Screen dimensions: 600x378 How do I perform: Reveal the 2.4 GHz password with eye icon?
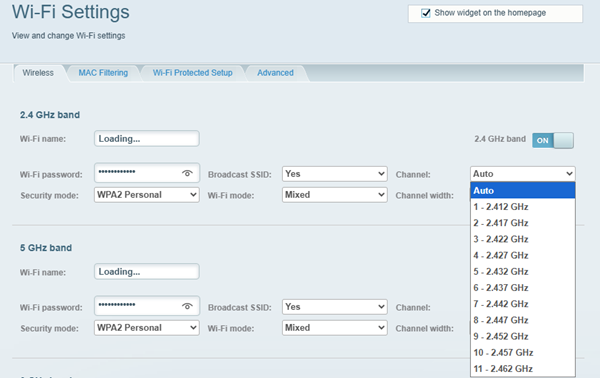tap(187, 173)
